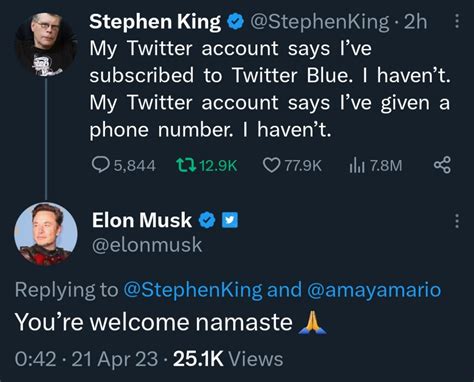Follow the @amayamario mention link
The width and height of the screenshot is (474, 382).
pyautogui.click(x=374, y=290)
